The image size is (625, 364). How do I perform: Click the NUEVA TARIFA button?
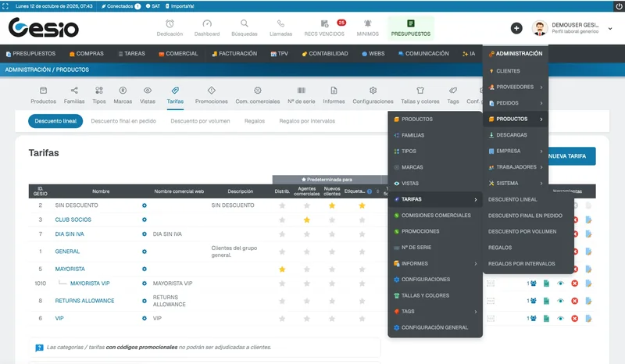tap(572, 156)
